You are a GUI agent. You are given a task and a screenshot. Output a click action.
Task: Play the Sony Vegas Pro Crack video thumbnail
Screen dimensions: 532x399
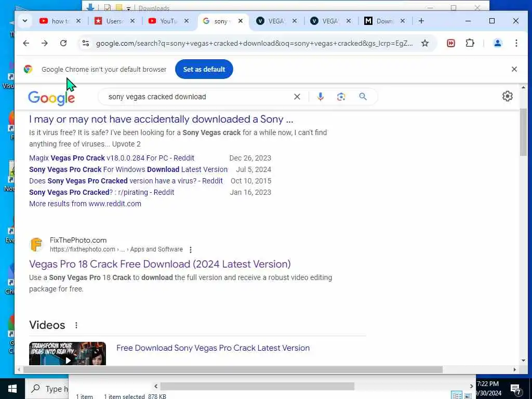tap(68, 353)
